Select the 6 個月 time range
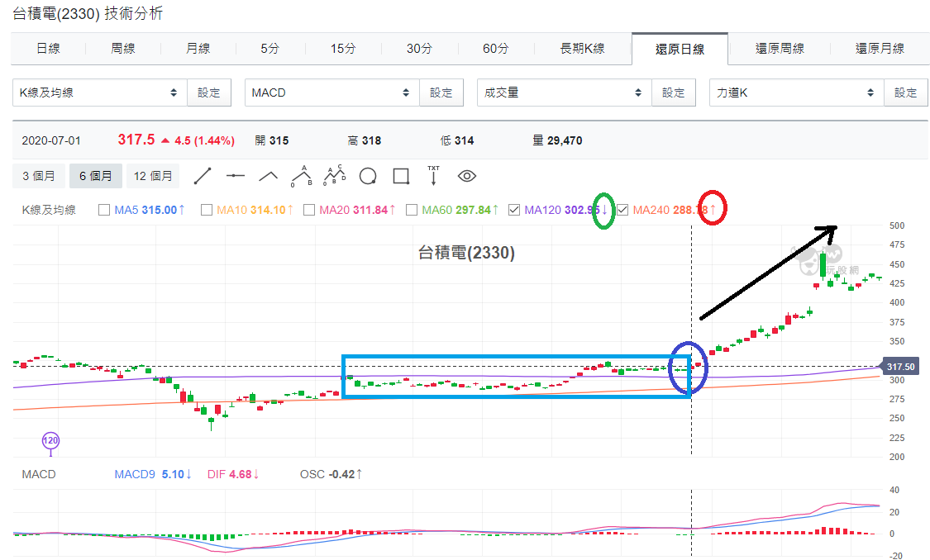This screenshot has height=560, width=930. [x=96, y=176]
